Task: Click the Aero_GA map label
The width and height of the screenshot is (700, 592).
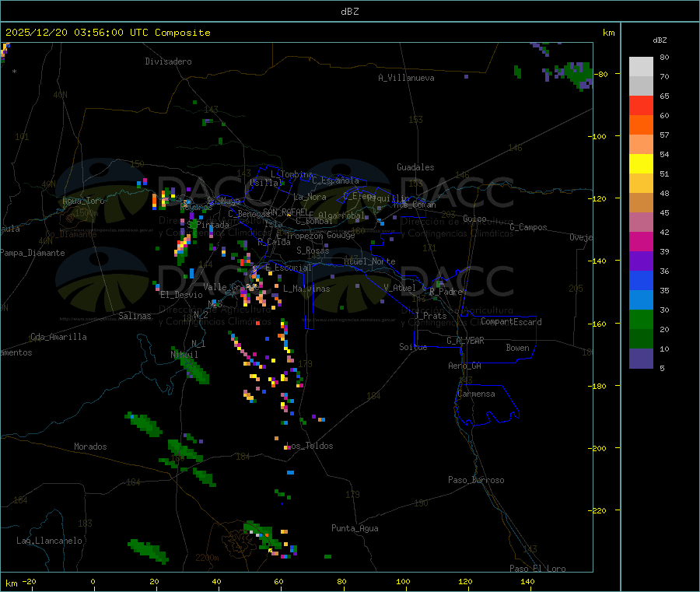Action: click(x=465, y=366)
